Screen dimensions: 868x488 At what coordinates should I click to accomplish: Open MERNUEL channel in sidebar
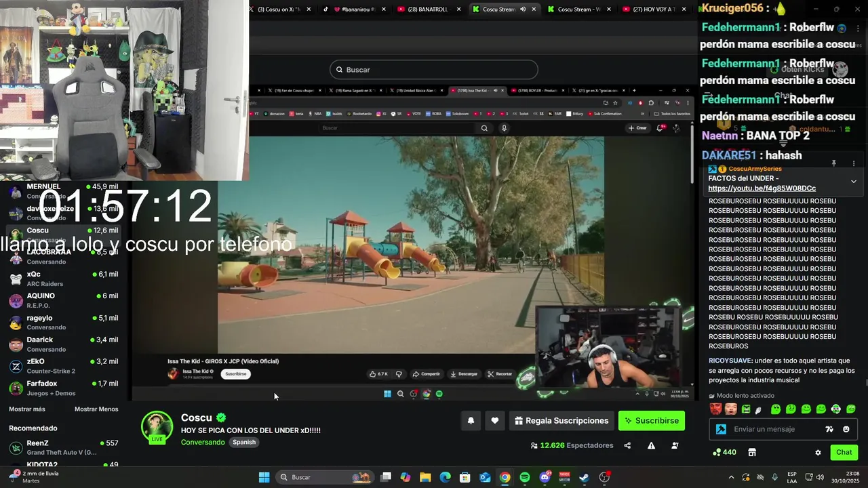click(64, 190)
